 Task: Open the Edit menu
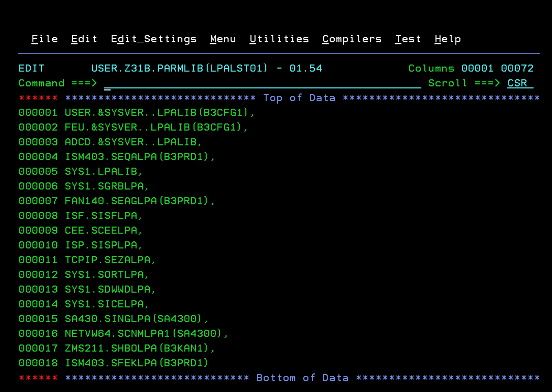[84, 39]
